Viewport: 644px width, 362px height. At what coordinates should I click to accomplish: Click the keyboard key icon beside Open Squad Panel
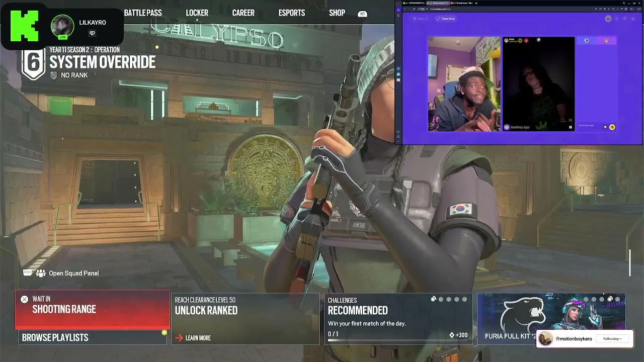pos(28,273)
